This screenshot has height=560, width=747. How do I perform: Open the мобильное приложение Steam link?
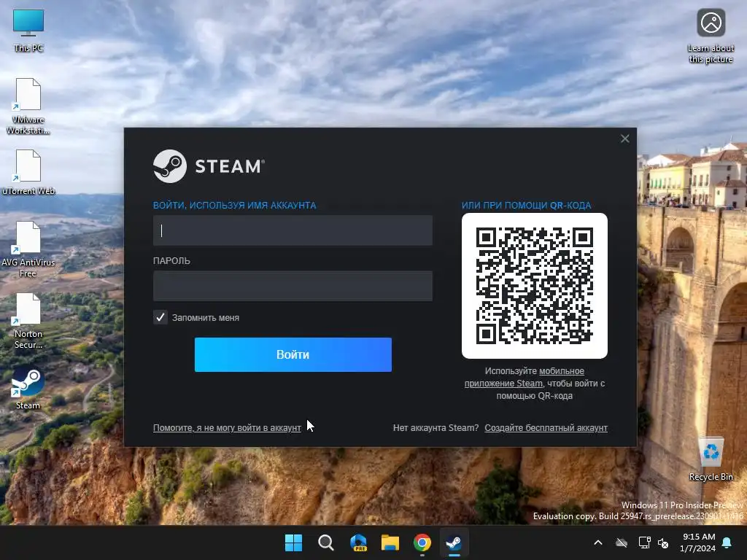(525, 377)
